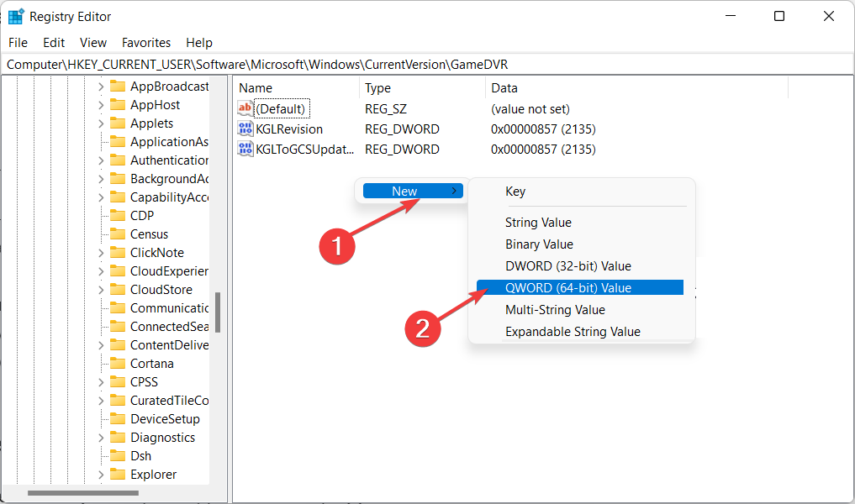The height and width of the screenshot is (504, 855).
Task: Expand the Explorer key chevron
Action: pyautogui.click(x=101, y=475)
